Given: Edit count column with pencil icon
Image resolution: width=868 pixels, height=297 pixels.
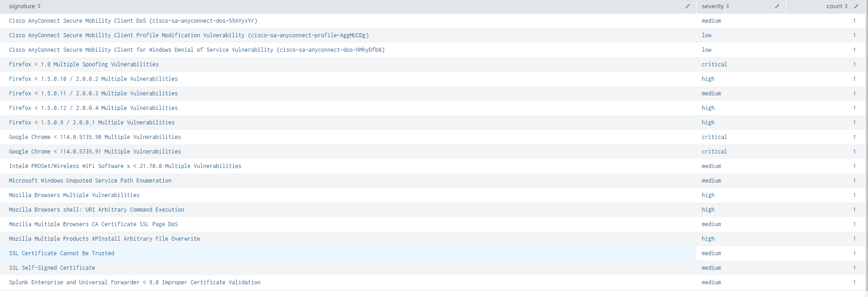Looking at the screenshot, I should (856, 6).
